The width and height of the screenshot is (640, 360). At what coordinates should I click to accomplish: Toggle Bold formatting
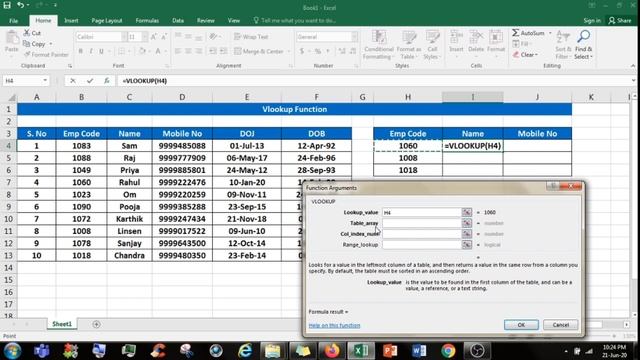pos(81,51)
